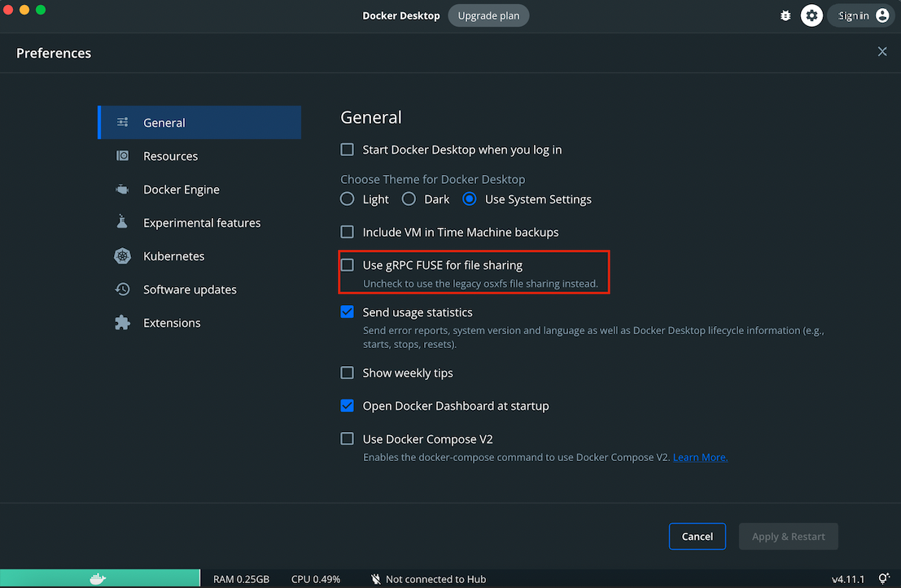Click the Upgrade plan button
The width and height of the screenshot is (901, 588).
pyautogui.click(x=488, y=15)
